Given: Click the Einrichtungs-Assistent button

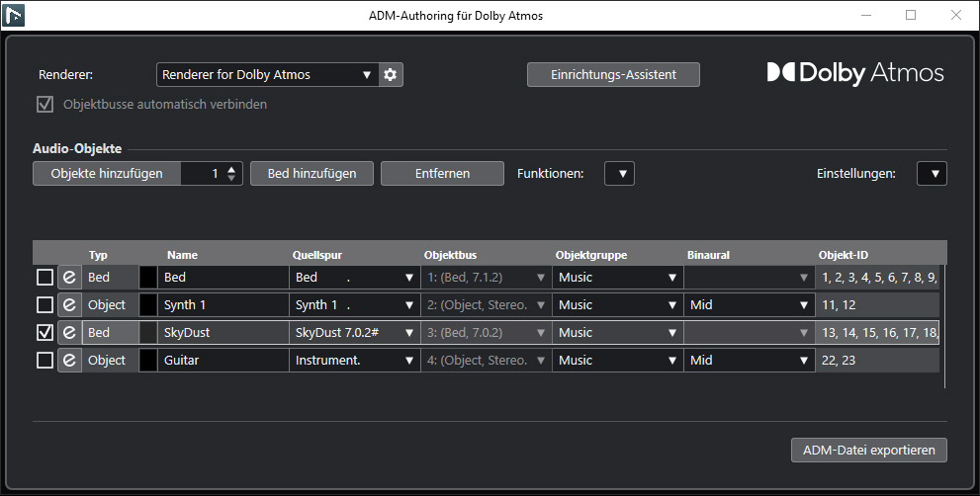Looking at the screenshot, I should point(613,75).
